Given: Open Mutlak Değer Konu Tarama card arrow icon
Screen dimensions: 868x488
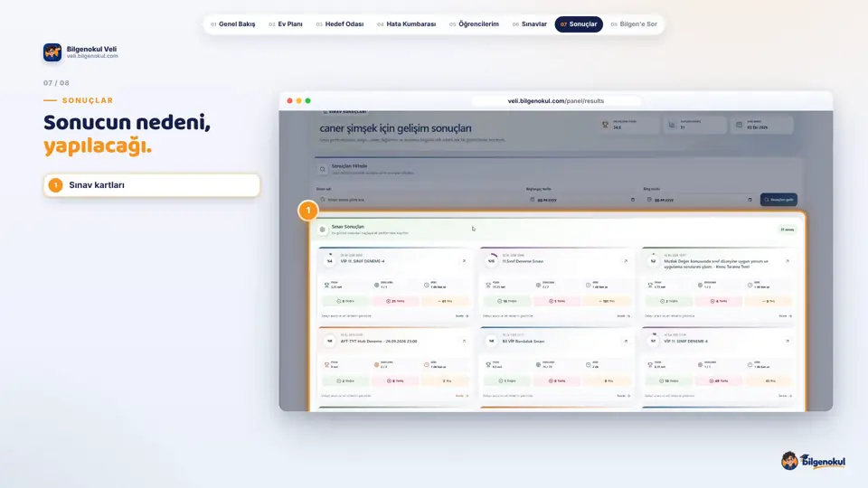Looking at the screenshot, I should [788, 261].
